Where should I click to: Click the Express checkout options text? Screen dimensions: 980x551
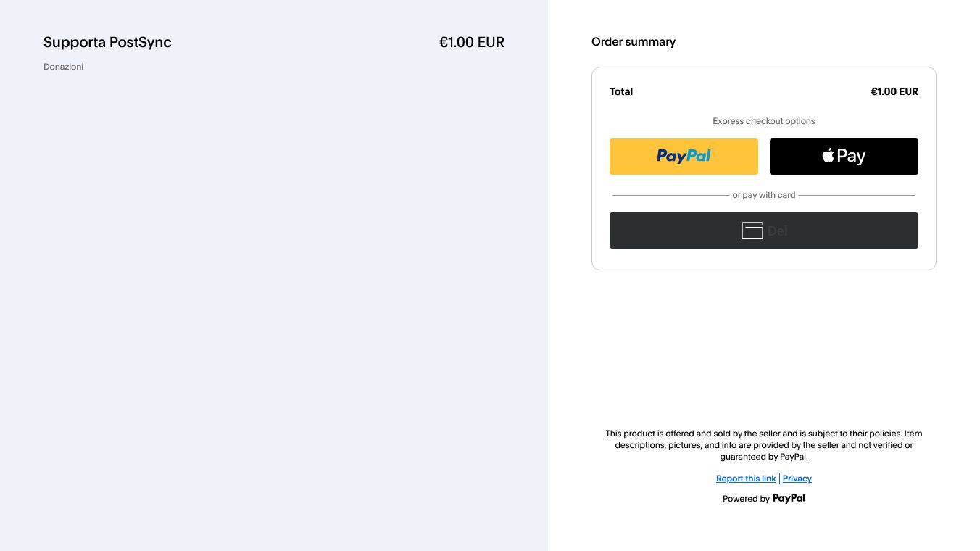click(x=763, y=121)
